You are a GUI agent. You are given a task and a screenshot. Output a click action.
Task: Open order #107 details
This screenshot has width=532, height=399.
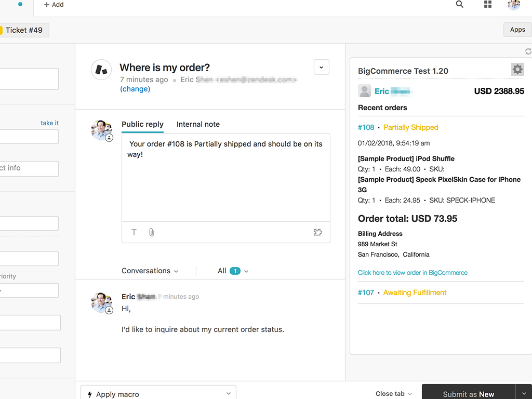point(366,292)
